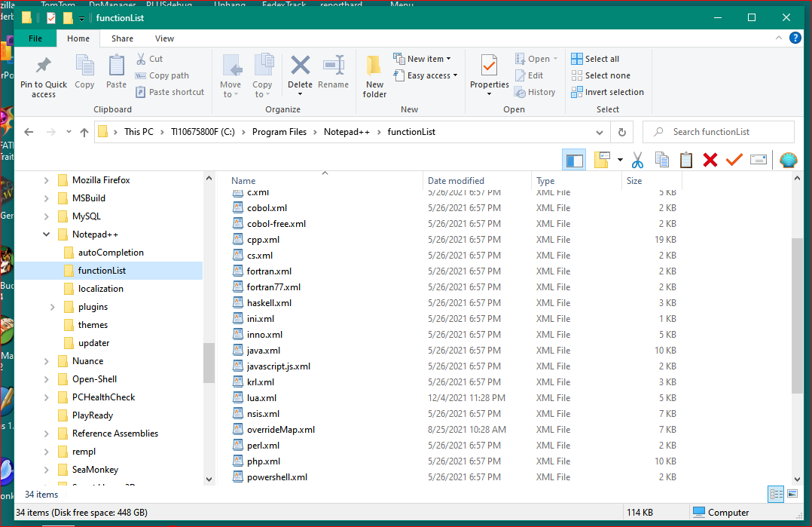The image size is (812, 527).
Task: Select the themes folder in tree
Action: (93, 325)
